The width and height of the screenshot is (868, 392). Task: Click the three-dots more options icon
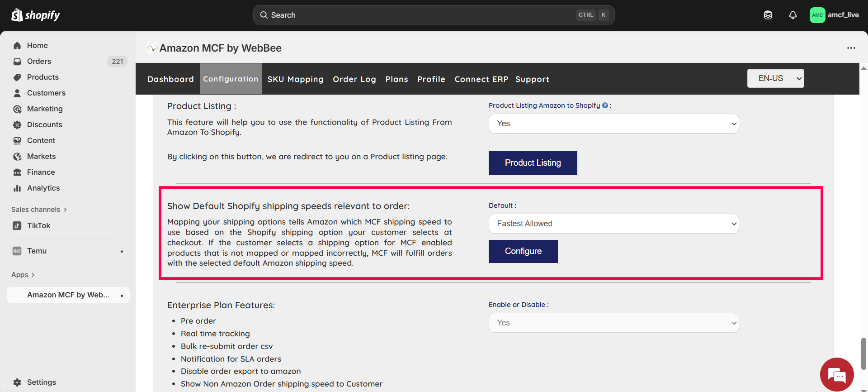(851, 48)
